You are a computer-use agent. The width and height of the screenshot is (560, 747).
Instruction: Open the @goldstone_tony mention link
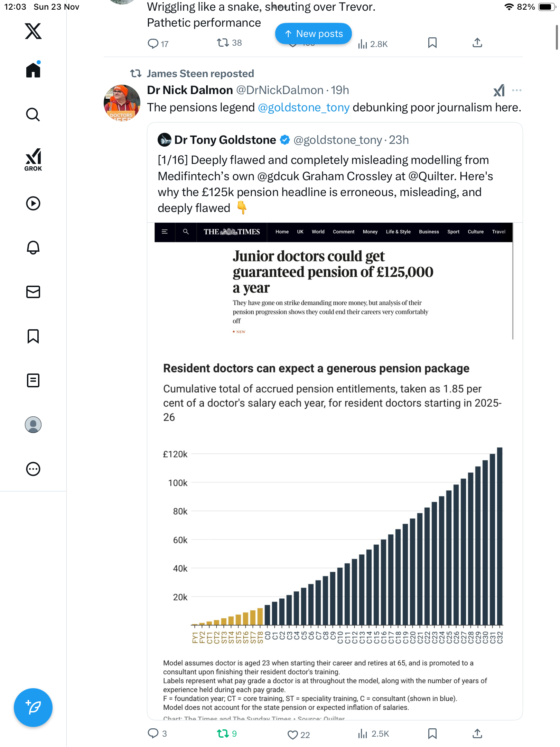(304, 108)
